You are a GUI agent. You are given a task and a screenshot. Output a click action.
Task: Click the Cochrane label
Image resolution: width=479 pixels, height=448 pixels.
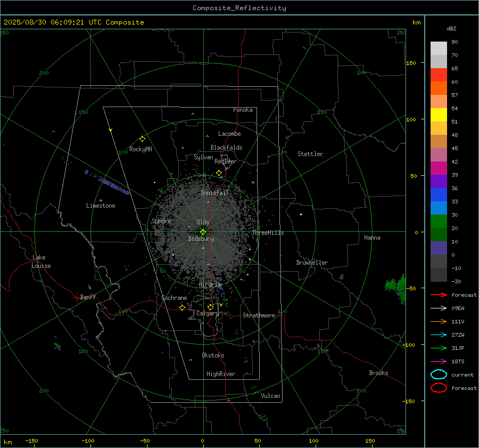click(174, 298)
